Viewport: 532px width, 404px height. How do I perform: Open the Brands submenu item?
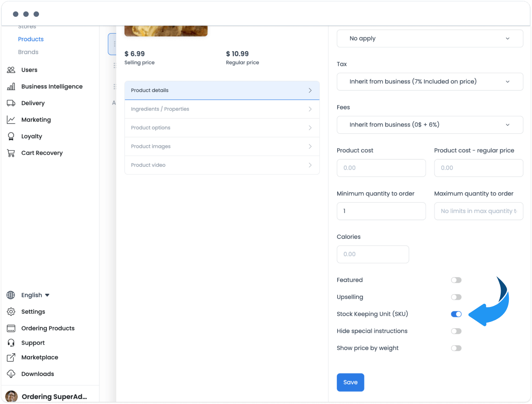coord(28,52)
